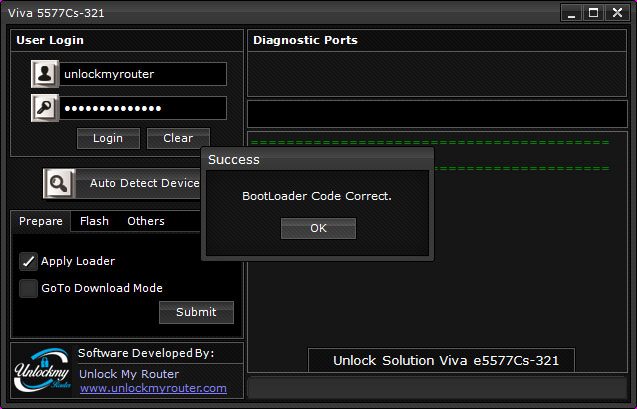Click the username field containing unlockmyrouter
The image size is (637, 409).
pyautogui.click(x=143, y=74)
